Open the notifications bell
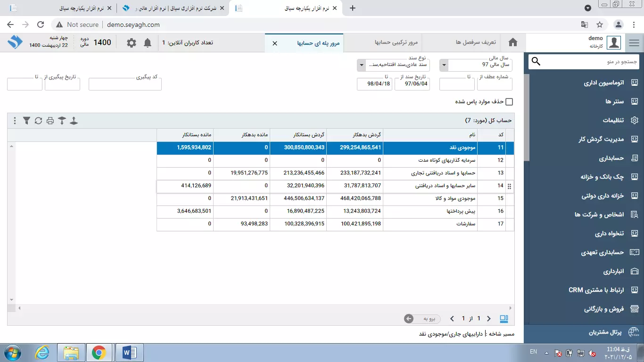Image resolution: width=644 pixels, height=362 pixels. click(148, 43)
